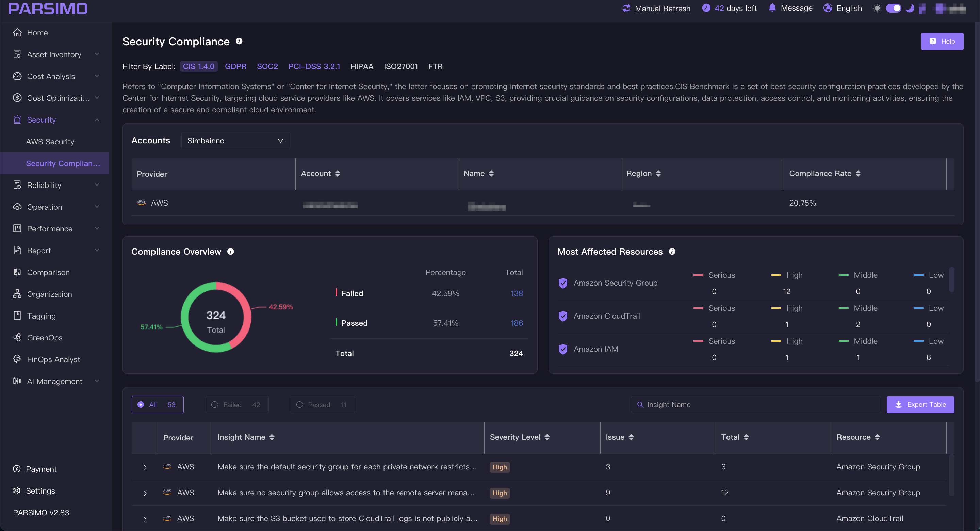Click the Home icon in sidebar
Screen dimensions: 980x531
pyautogui.click(x=17, y=33)
